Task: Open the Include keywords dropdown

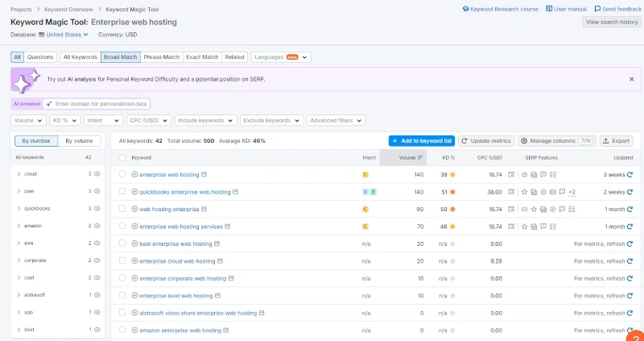Action: (206, 121)
